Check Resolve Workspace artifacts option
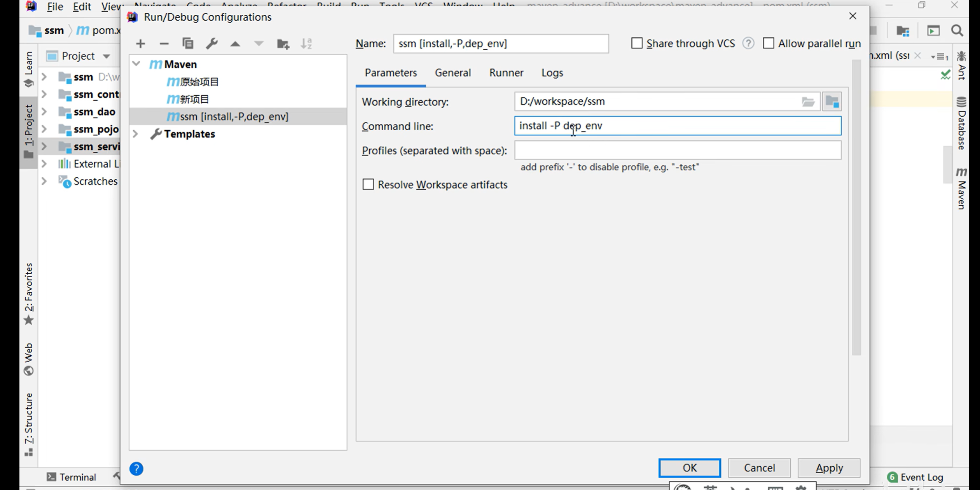The height and width of the screenshot is (490, 980). [x=368, y=184]
